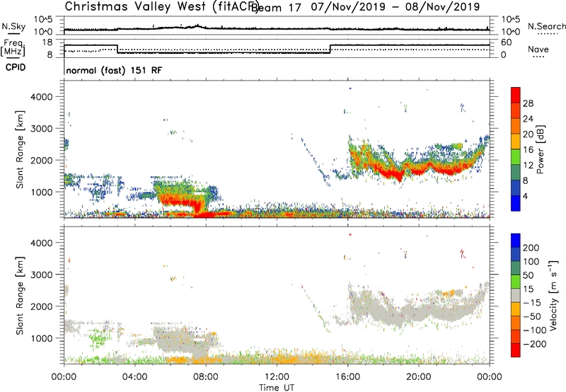Pick the red bottom segment of the velocity colorbar
This screenshot has width=566, height=392.
(516, 350)
